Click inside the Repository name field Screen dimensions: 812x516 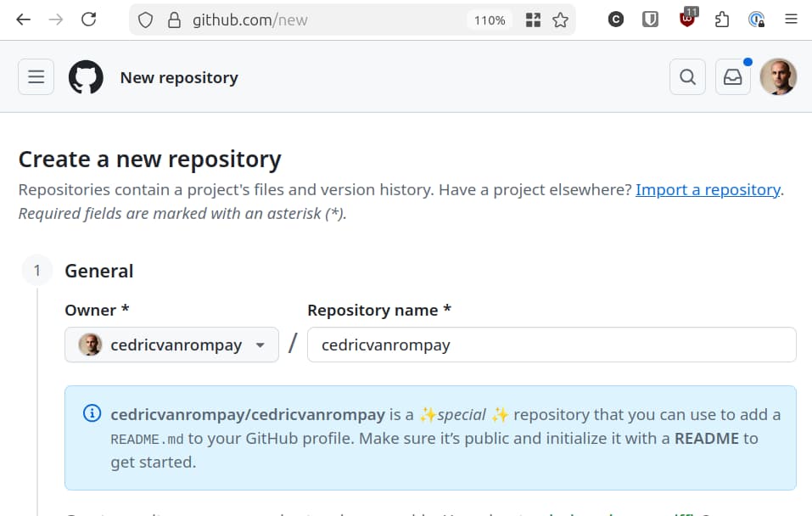pyautogui.click(x=552, y=345)
